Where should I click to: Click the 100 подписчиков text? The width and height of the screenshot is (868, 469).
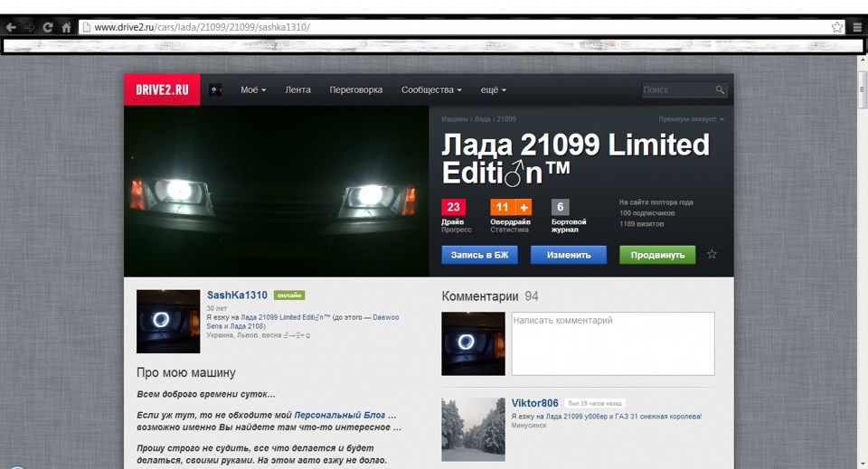pos(646,213)
